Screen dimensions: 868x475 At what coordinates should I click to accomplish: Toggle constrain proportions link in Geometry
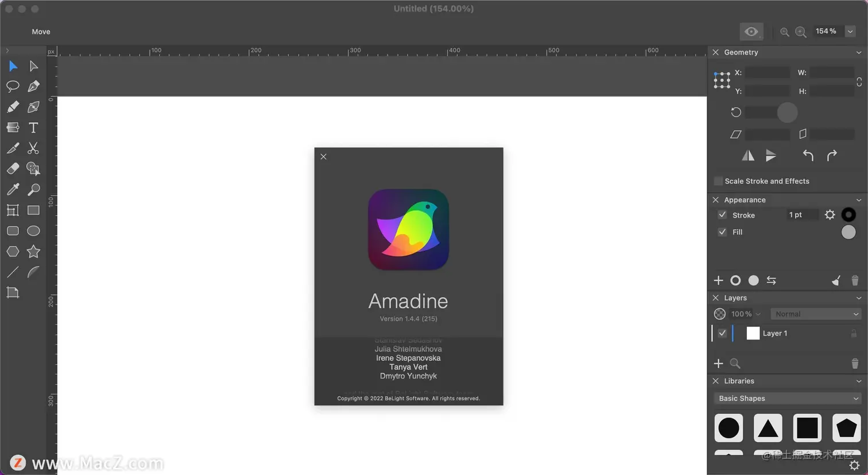pos(859,82)
